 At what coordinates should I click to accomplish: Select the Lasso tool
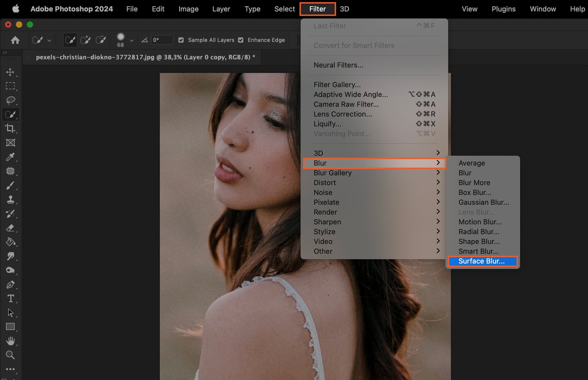click(10, 100)
